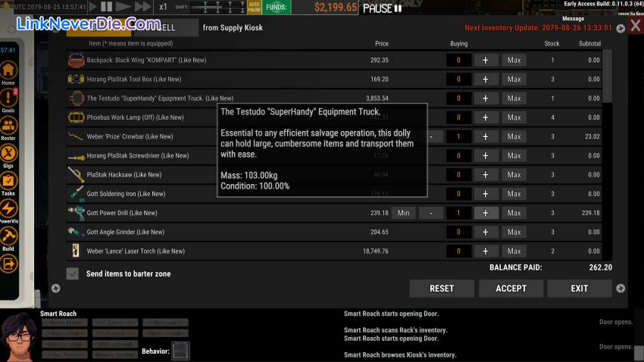Increase Gott Power Drill quantity with plus
This screenshot has width=644, height=362.
point(486,213)
